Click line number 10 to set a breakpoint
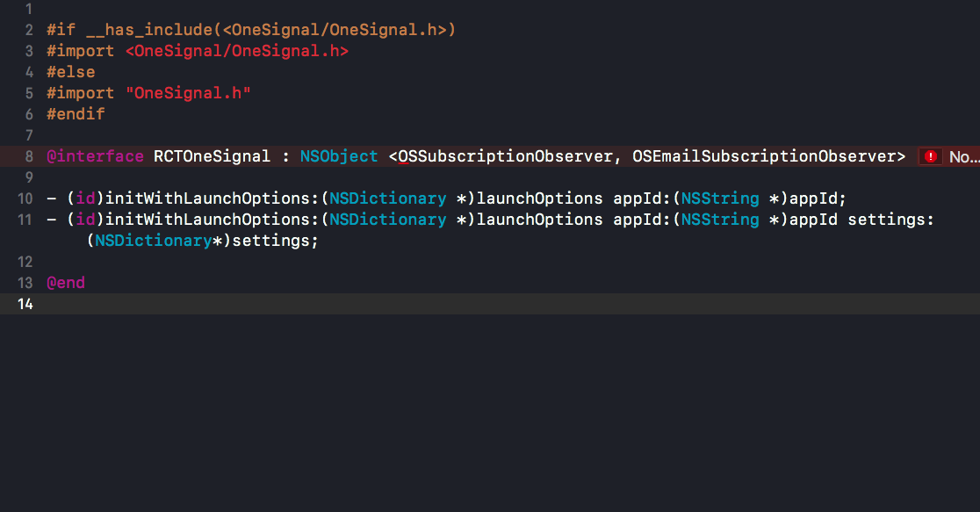The image size is (980, 512). point(24,198)
